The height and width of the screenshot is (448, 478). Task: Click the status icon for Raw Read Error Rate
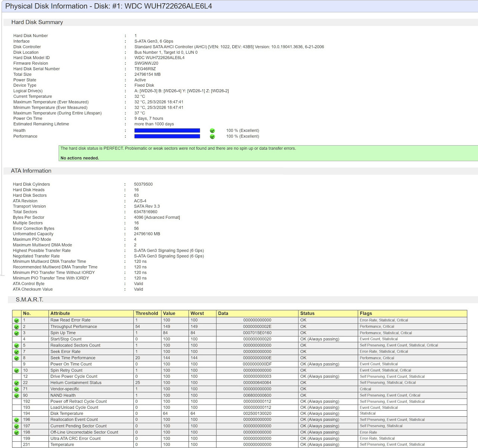coord(16,320)
